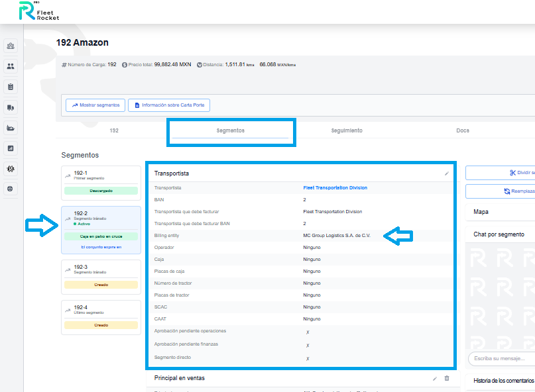Click the Descargado status badge
This screenshot has height=392, width=535.
click(x=101, y=191)
